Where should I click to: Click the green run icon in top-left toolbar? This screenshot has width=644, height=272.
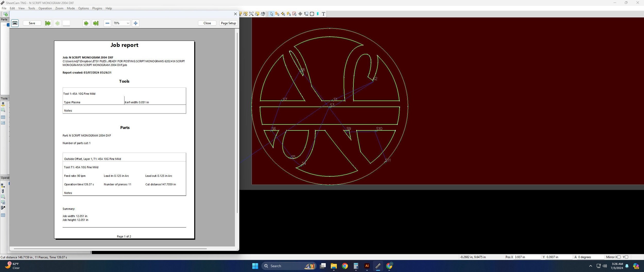coord(5,14)
